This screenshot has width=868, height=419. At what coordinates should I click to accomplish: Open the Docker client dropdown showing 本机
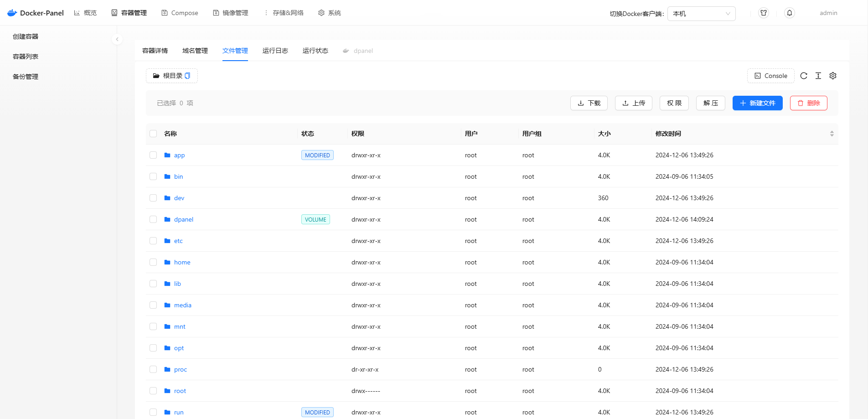[x=701, y=14]
